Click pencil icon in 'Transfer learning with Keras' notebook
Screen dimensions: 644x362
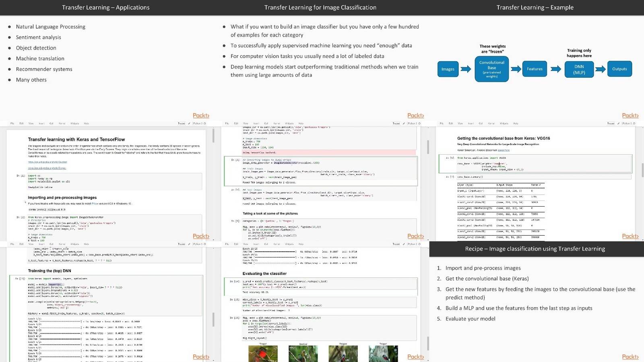tap(189, 124)
